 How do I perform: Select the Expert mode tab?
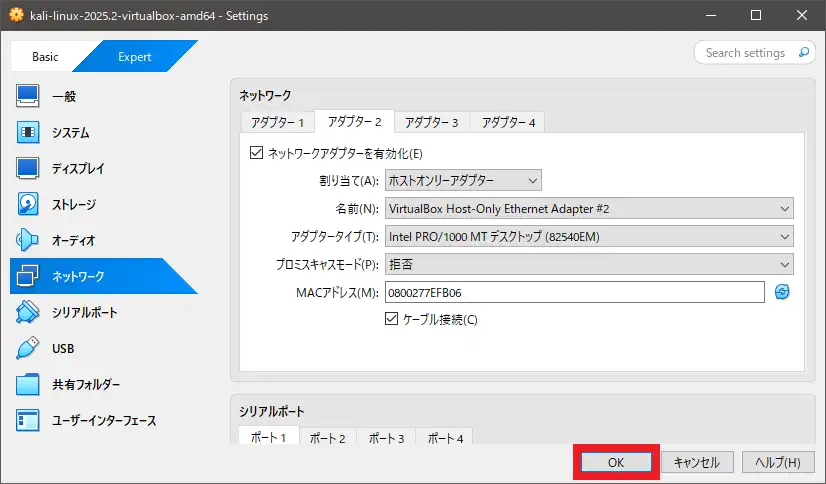point(135,56)
